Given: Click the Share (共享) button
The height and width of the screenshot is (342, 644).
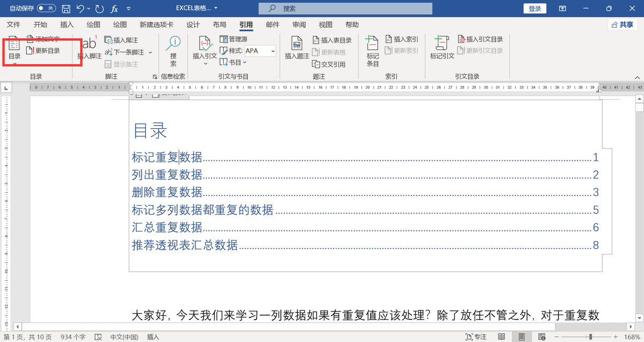Looking at the screenshot, I should [x=622, y=25].
